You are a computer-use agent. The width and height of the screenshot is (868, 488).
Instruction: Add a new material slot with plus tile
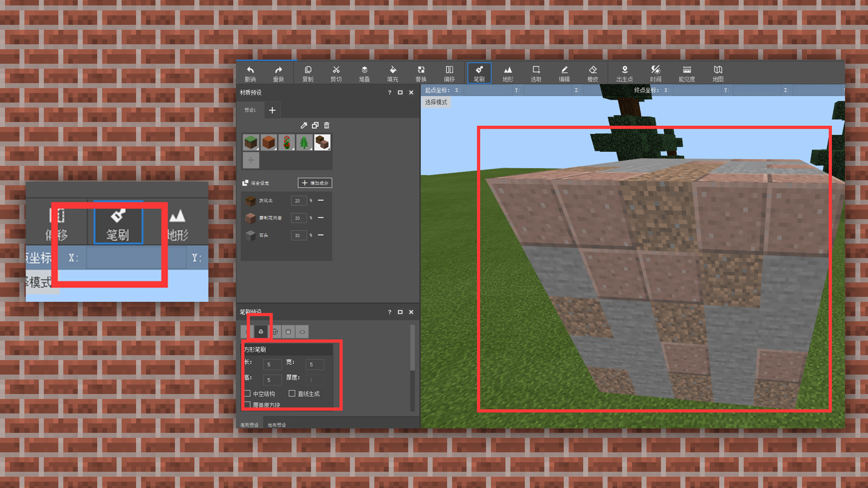[x=251, y=160]
